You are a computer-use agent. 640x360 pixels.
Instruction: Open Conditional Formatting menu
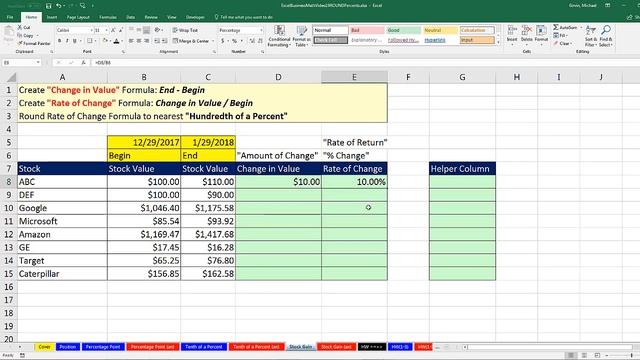point(279,36)
